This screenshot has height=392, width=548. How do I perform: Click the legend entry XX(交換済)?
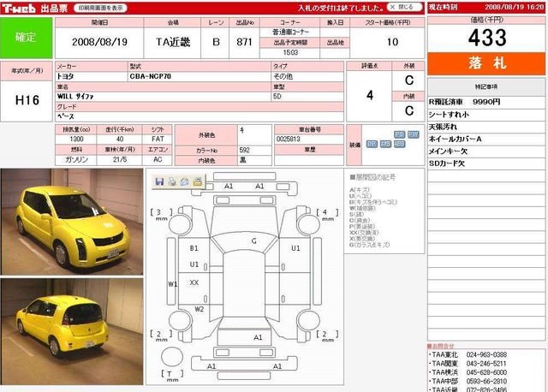click(x=364, y=233)
